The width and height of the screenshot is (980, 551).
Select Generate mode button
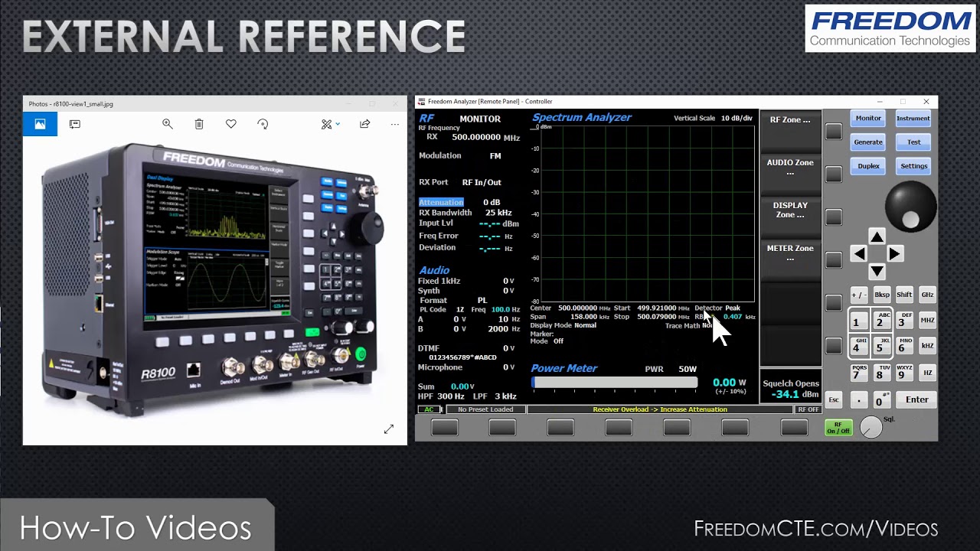(x=868, y=142)
